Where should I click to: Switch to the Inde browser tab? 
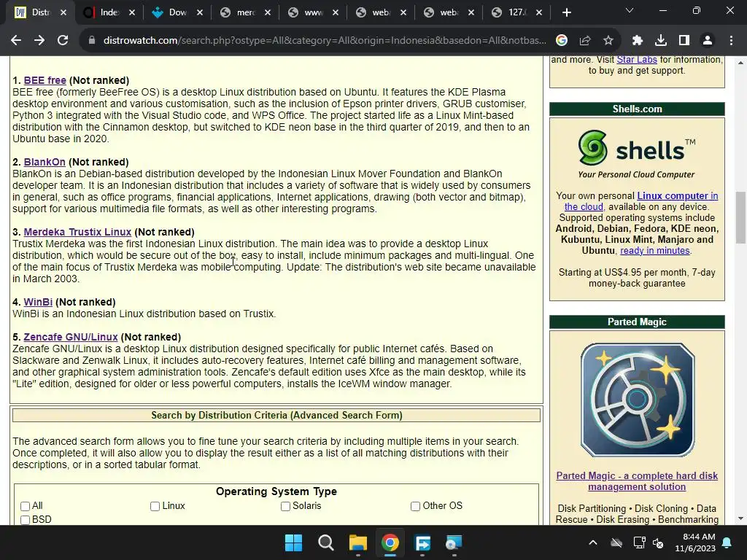[x=109, y=13]
